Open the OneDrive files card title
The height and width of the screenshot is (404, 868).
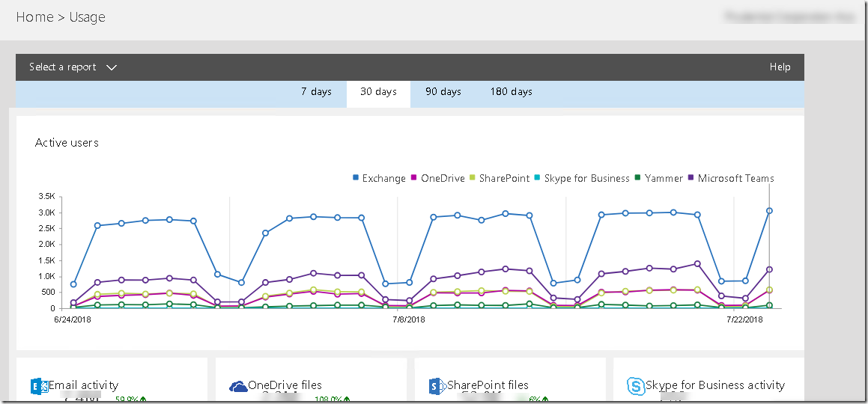285,385
